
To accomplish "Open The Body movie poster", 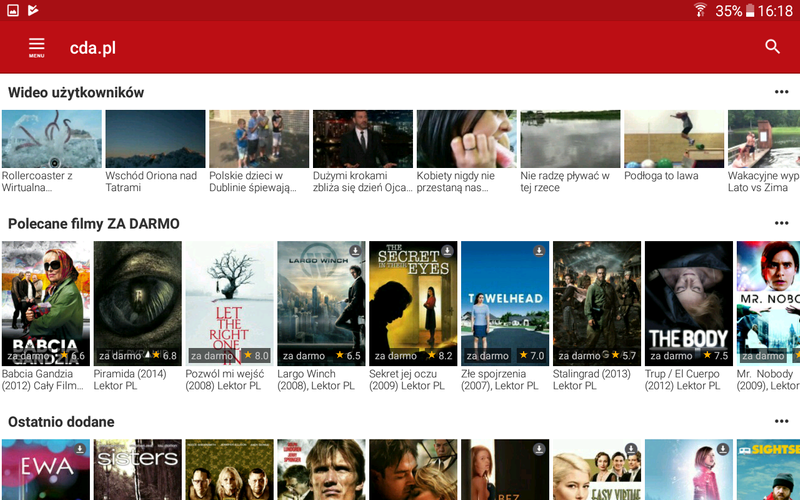I will (x=689, y=303).
